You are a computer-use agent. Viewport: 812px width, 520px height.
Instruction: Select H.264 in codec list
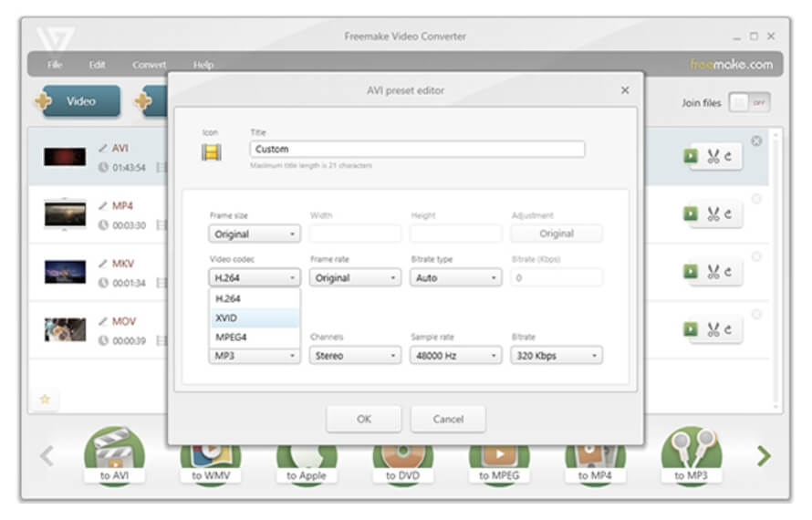255,299
